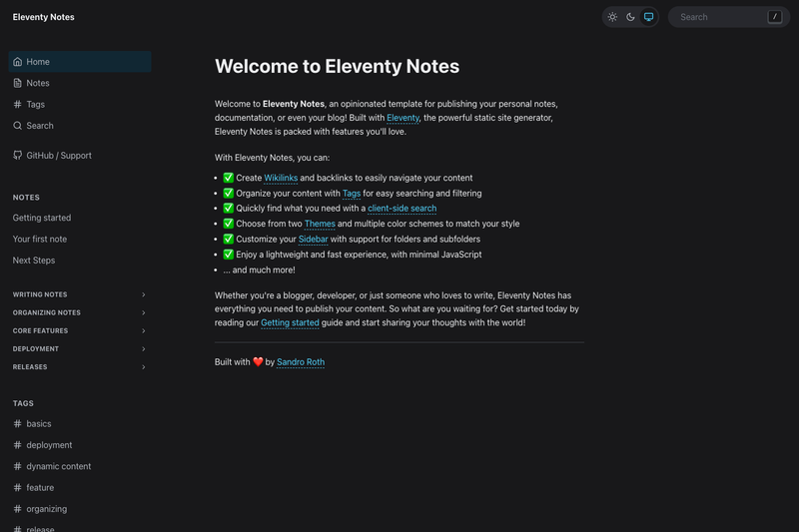The width and height of the screenshot is (799, 532).
Task: Filter by the dynamic content tag
Action: (59, 466)
